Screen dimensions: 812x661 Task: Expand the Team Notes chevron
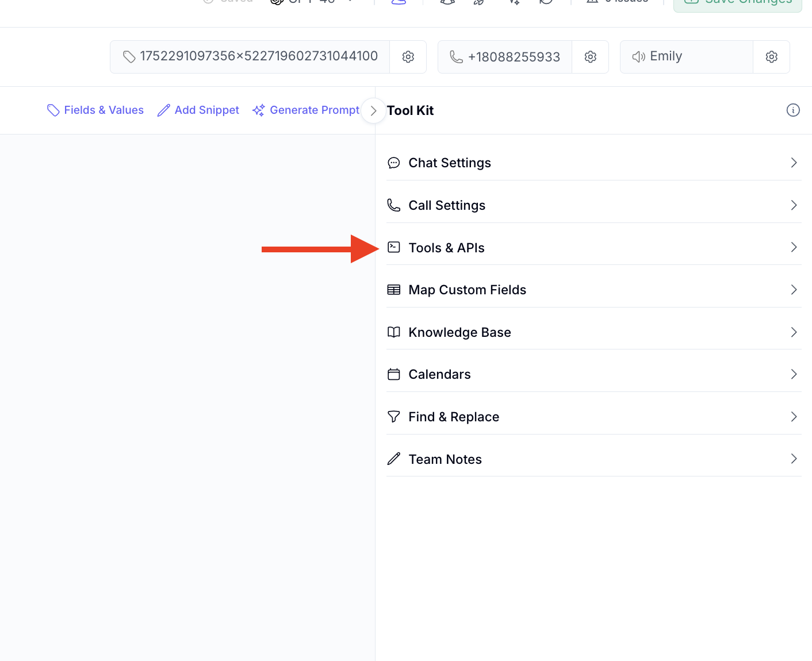tap(794, 459)
